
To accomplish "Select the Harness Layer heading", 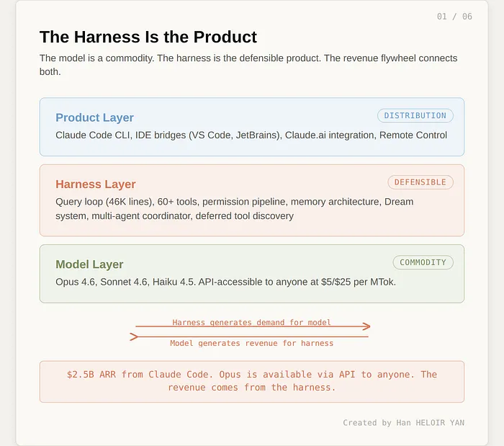I will tap(96, 184).
